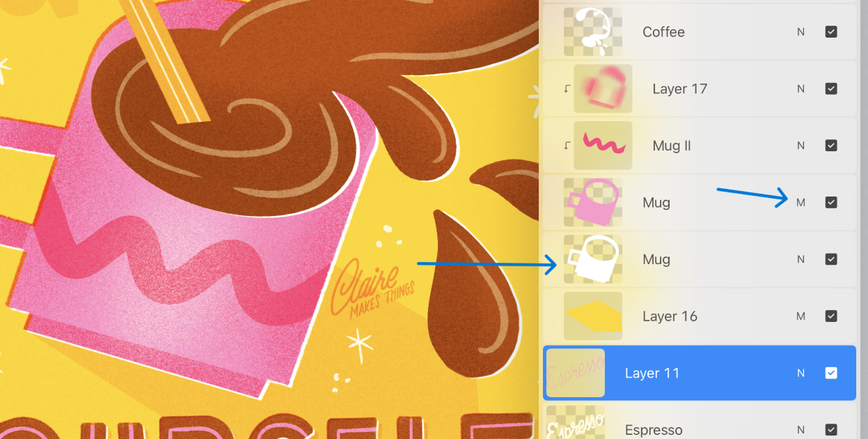Tap the pink Mug layer thumbnail

coord(592,203)
